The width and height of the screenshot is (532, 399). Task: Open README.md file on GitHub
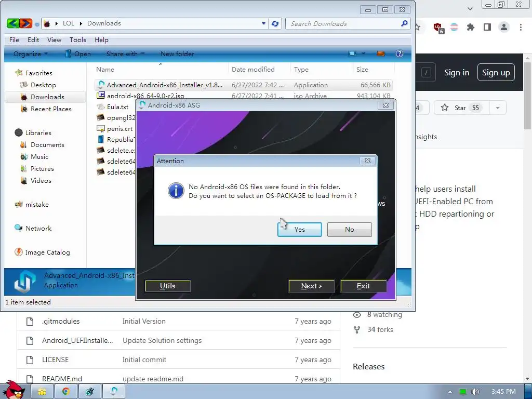point(62,379)
